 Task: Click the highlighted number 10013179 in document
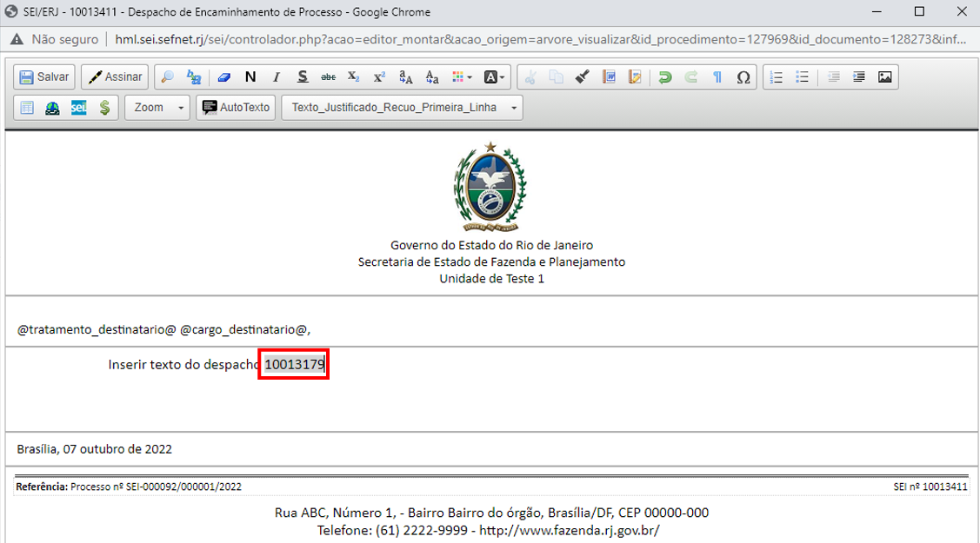point(294,365)
